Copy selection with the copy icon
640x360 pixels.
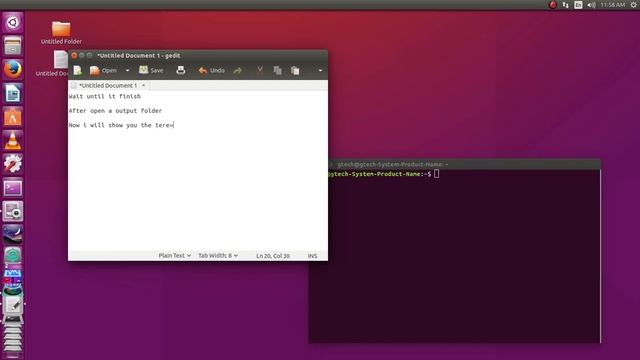[x=278, y=71]
